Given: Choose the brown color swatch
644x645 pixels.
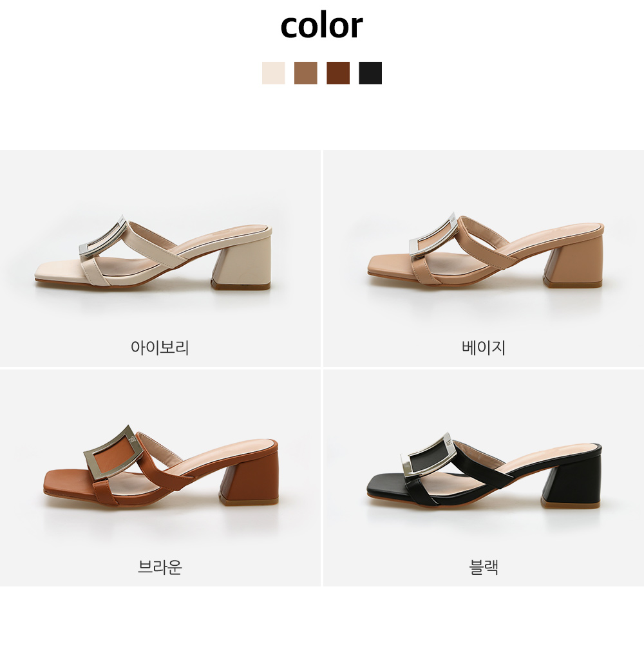Looking at the screenshot, I should point(338,73).
